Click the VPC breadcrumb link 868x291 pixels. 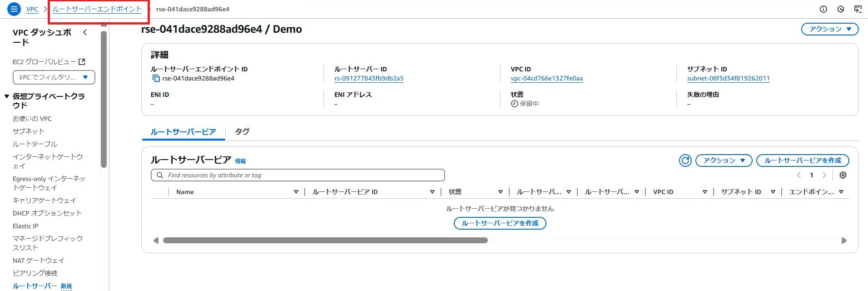[32, 9]
